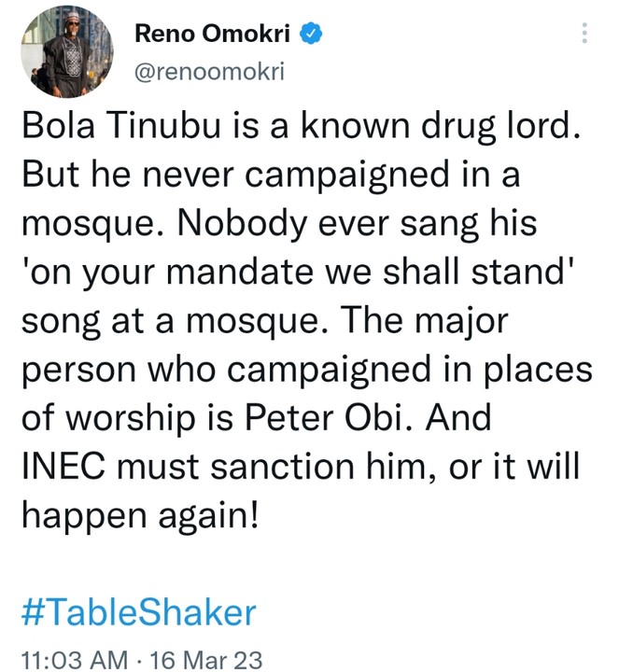
Task: Tap the #TableShaker hashtag
Action: click(x=137, y=612)
